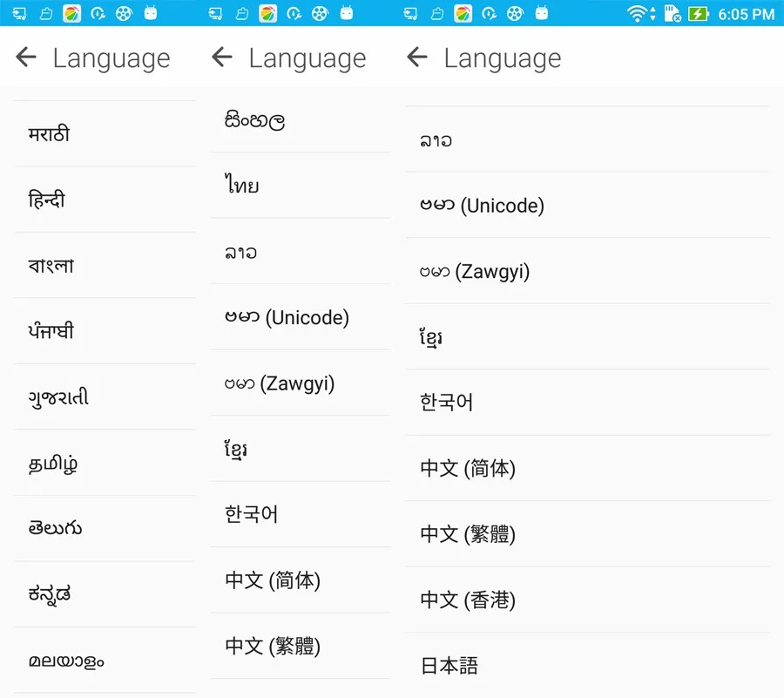The image size is (784, 698).
Task: Tap the charging battery icon
Action: pyautogui.click(x=699, y=13)
